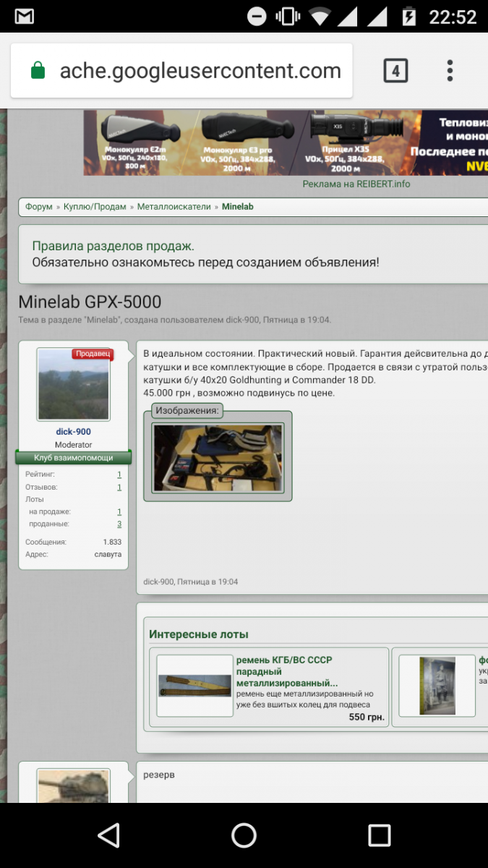The image size is (488, 868).
Task: Tap the URL address bar
Action: (x=181, y=70)
